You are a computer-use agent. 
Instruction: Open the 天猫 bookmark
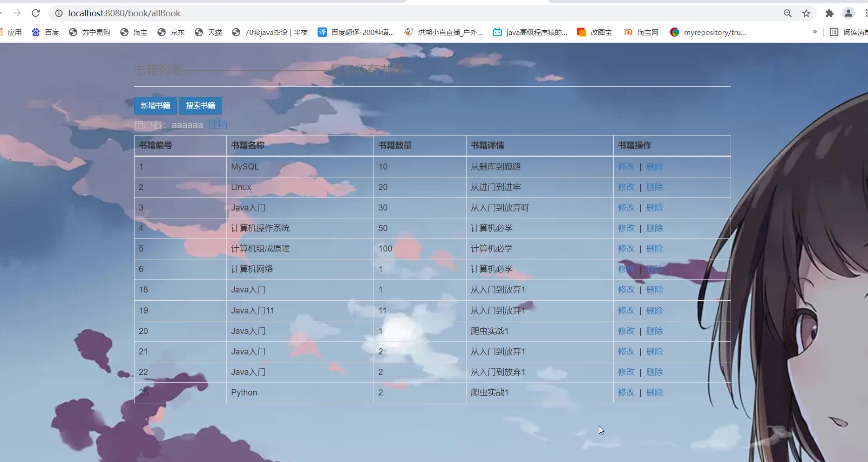pos(208,32)
